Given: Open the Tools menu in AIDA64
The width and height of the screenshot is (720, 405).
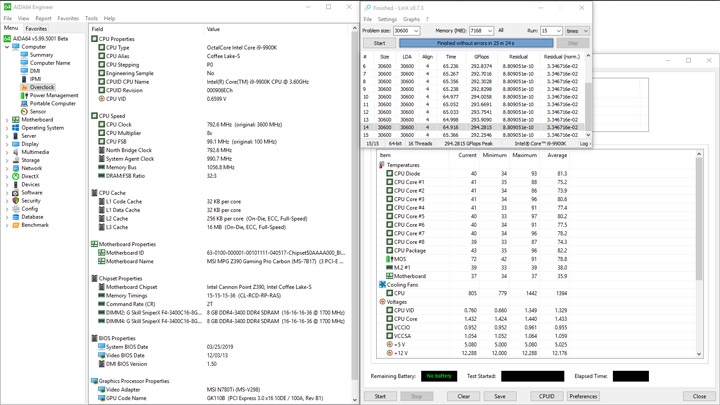Looking at the screenshot, I should tap(91, 18).
